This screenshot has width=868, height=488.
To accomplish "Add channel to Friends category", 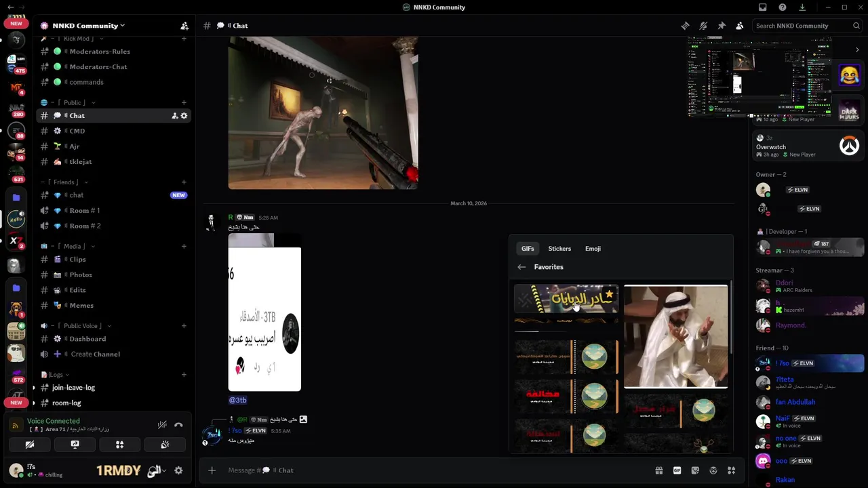I will pyautogui.click(x=184, y=182).
